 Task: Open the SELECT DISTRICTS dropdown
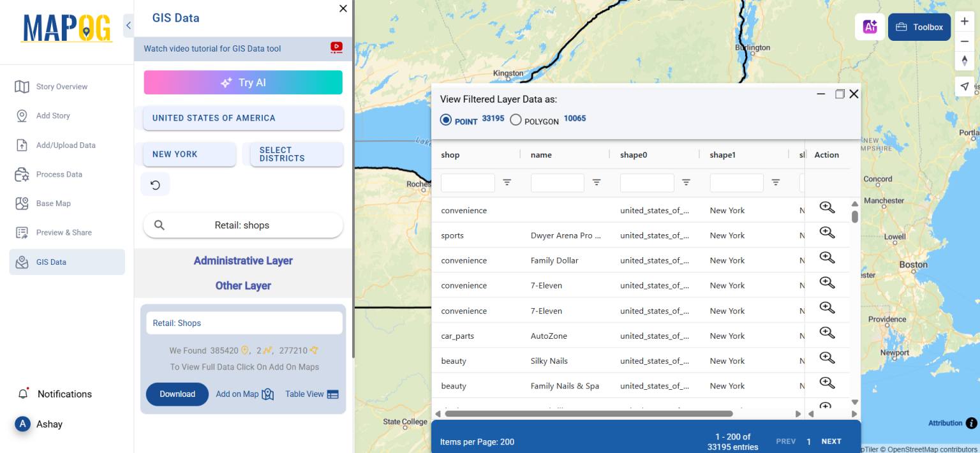[x=296, y=154]
